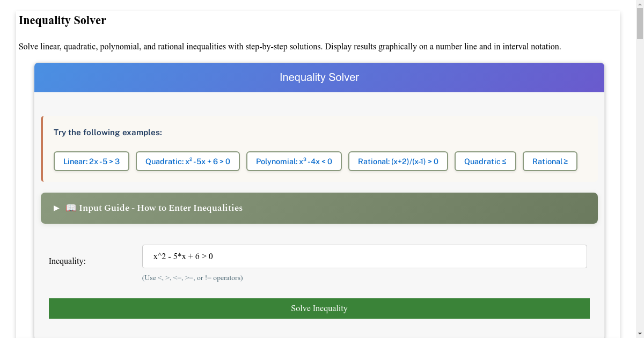Click inside the Inequality input field
This screenshot has height=338, width=644.
coord(364,256)
